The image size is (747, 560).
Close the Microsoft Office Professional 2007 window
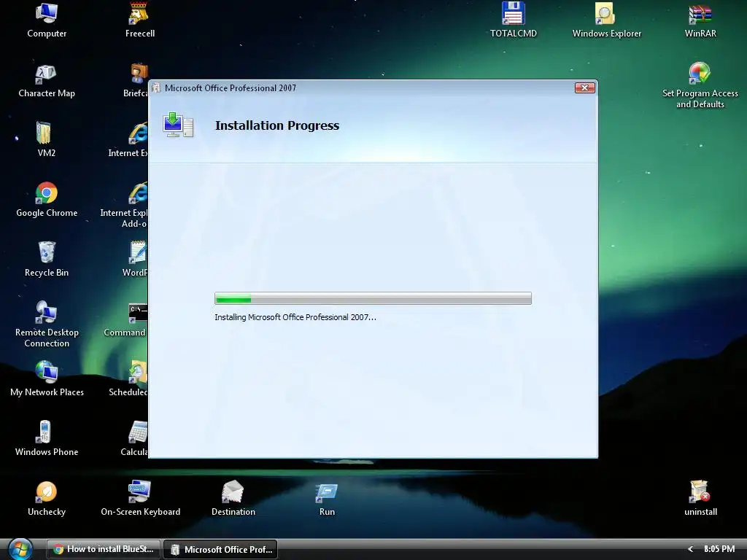click(x=584, y=87)
